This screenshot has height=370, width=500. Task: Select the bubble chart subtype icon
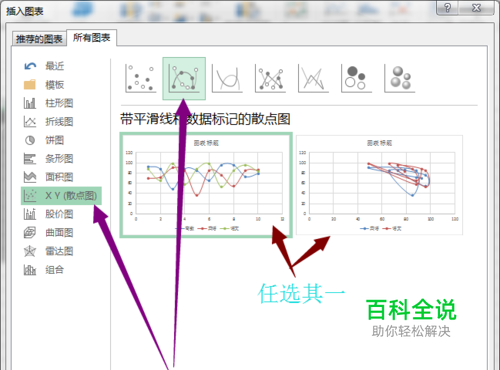click(356, 79)
